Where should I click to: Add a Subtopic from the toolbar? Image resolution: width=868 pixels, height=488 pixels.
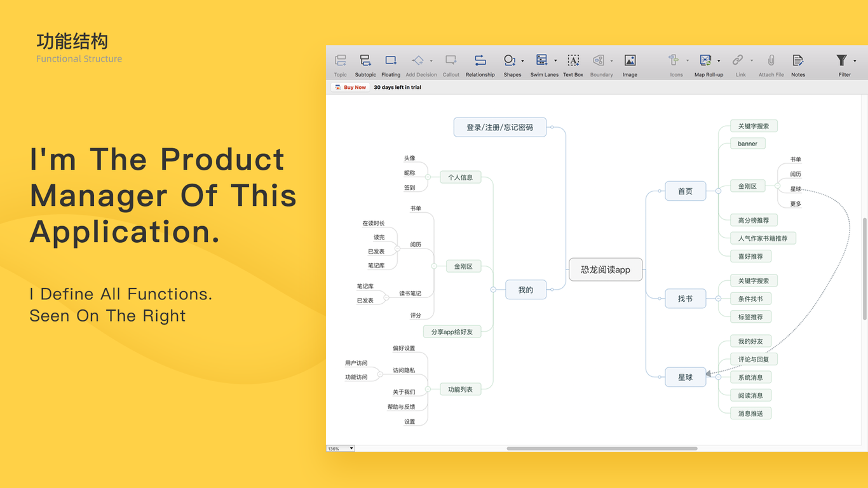tap(365, 60)
